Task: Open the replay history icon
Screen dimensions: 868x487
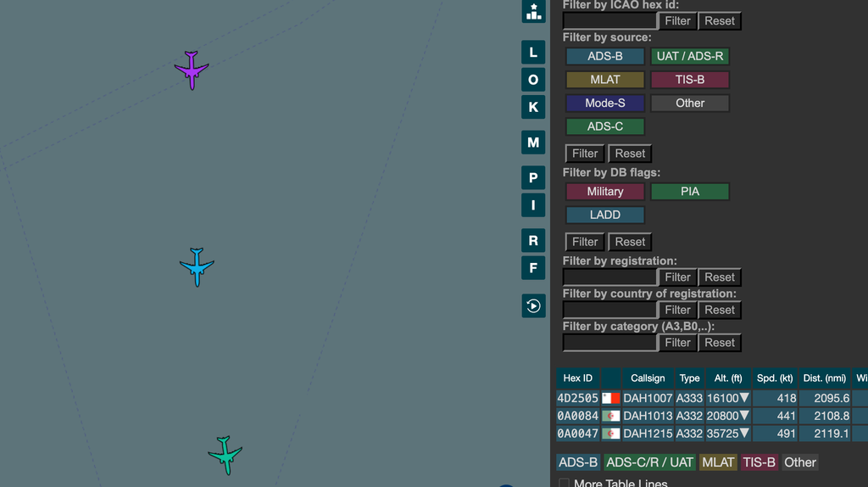Action: [533, 305]
